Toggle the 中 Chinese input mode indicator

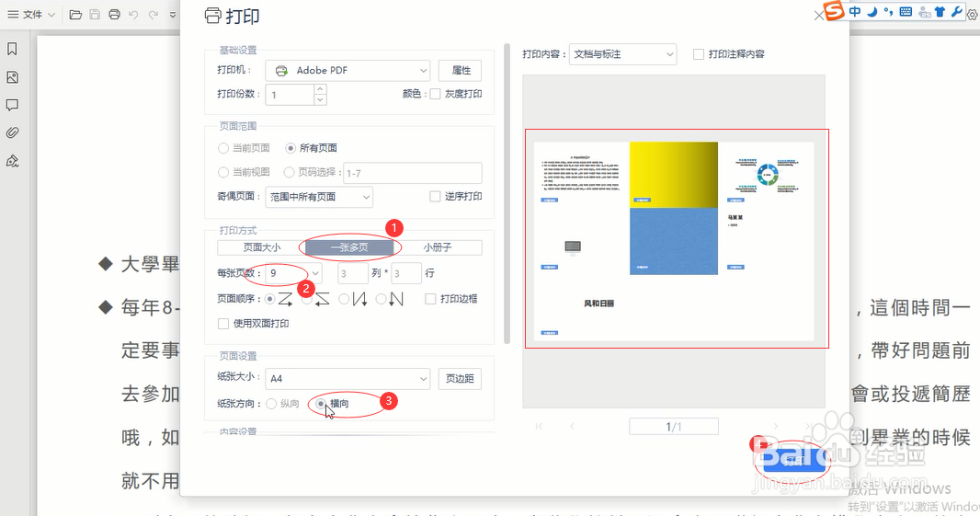pos(854,11)
